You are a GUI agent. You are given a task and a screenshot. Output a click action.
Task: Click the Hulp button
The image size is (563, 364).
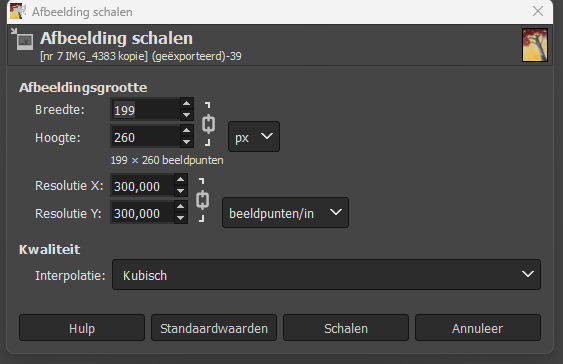tap(82, 328)
